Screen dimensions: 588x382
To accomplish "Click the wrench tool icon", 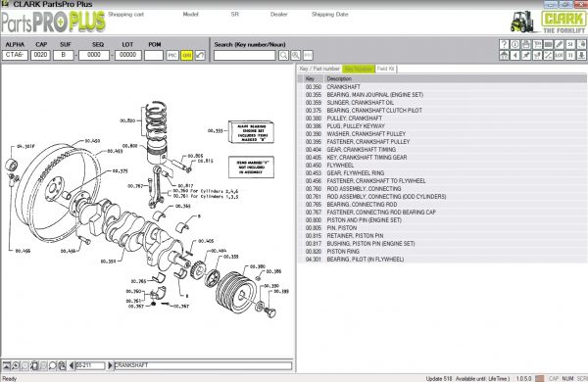I will point(548,55).
